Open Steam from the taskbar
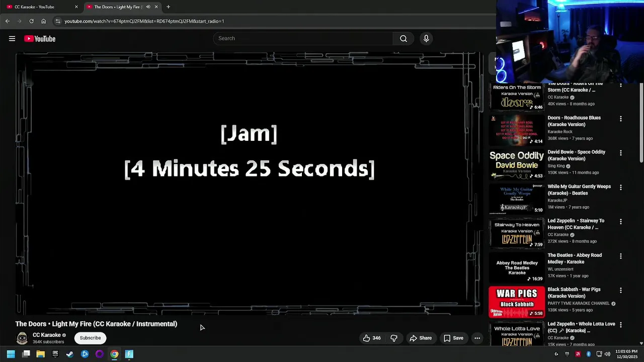Viewport: 644px width, 362px height. tap(70, 354)
